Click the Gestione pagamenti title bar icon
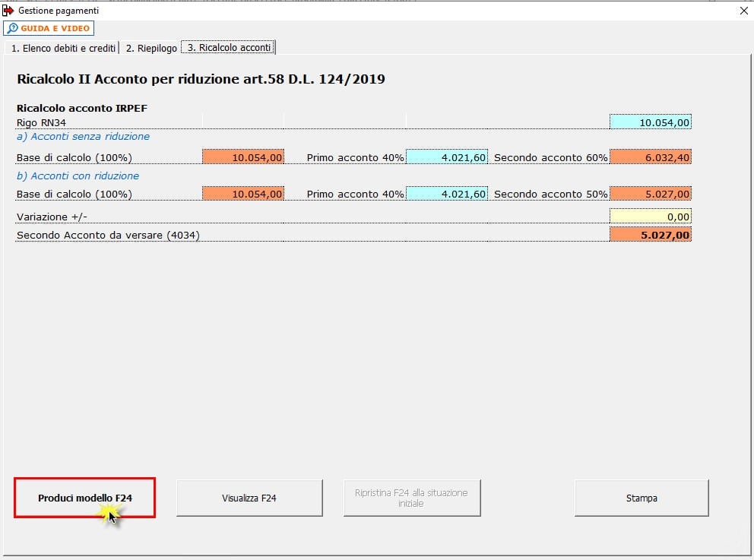 tap(8, 10)
